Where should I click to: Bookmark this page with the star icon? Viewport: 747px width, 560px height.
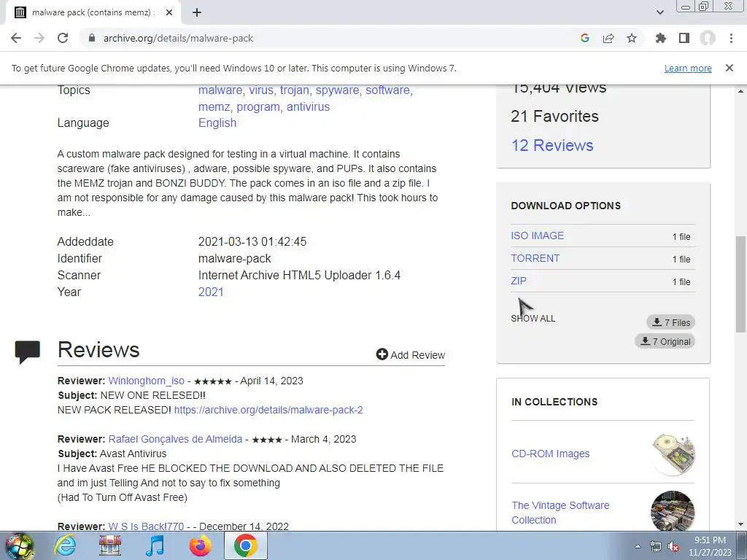[x=632, y=38]
